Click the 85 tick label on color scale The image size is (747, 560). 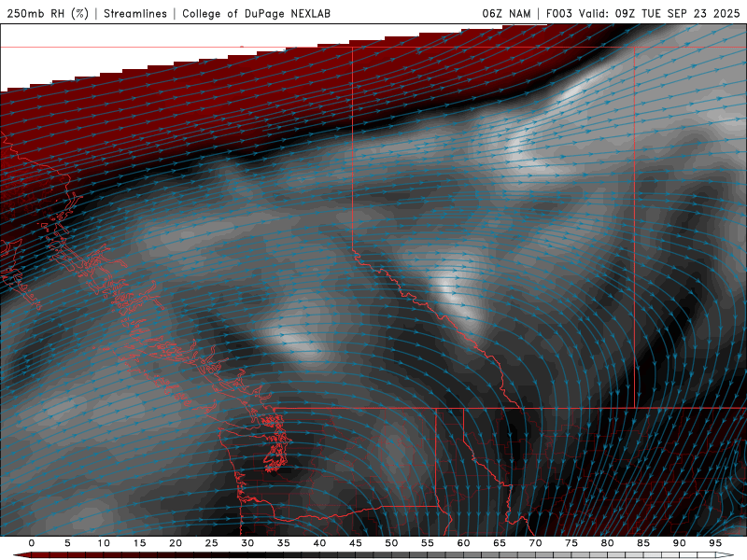[x=642, y=543]
